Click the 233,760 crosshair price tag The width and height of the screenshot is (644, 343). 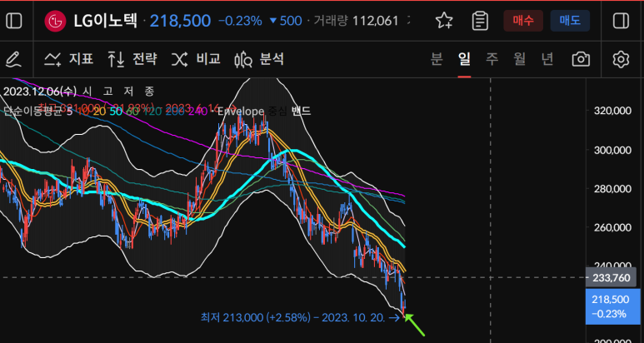pos(612,278)
